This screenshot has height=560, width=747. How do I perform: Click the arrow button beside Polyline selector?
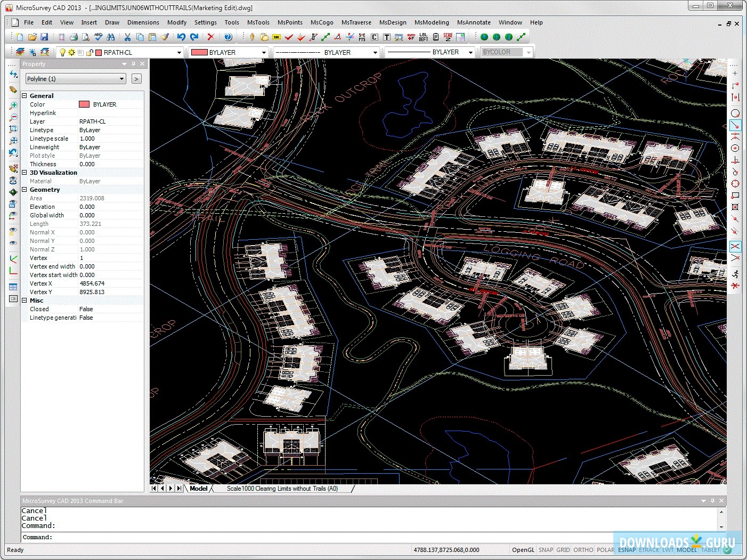[x=136, y=78]
